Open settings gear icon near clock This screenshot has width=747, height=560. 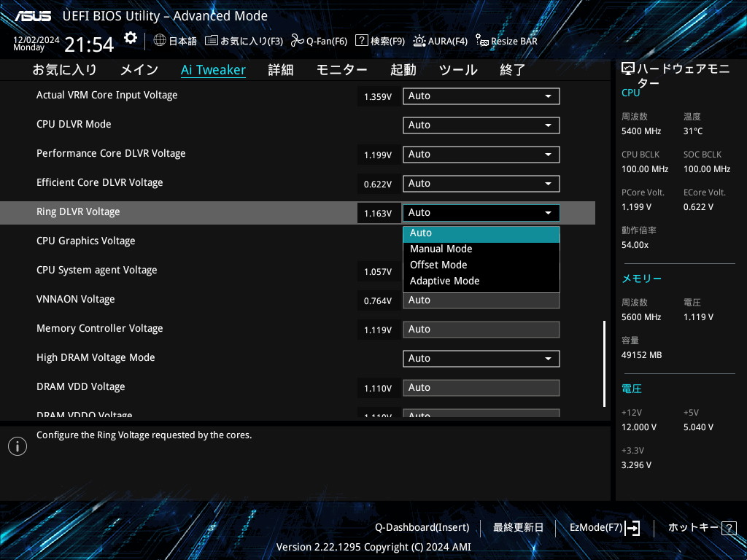point(130,38)
